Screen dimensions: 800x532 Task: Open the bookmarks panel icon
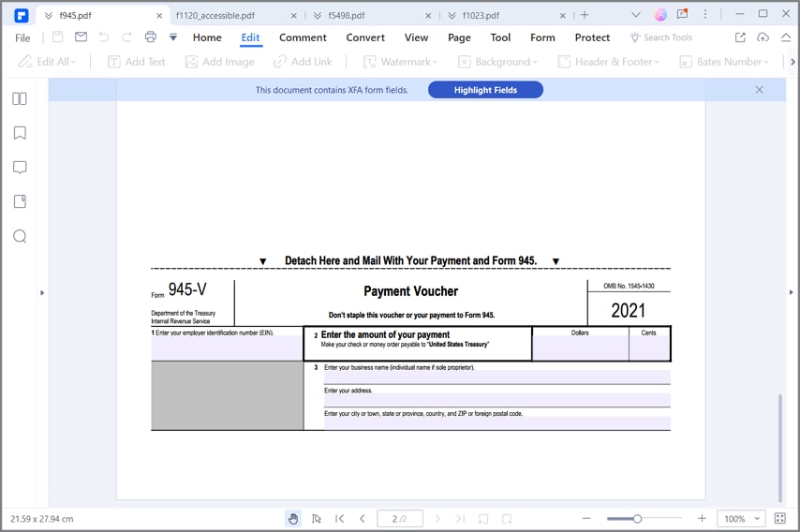(20, 133)
